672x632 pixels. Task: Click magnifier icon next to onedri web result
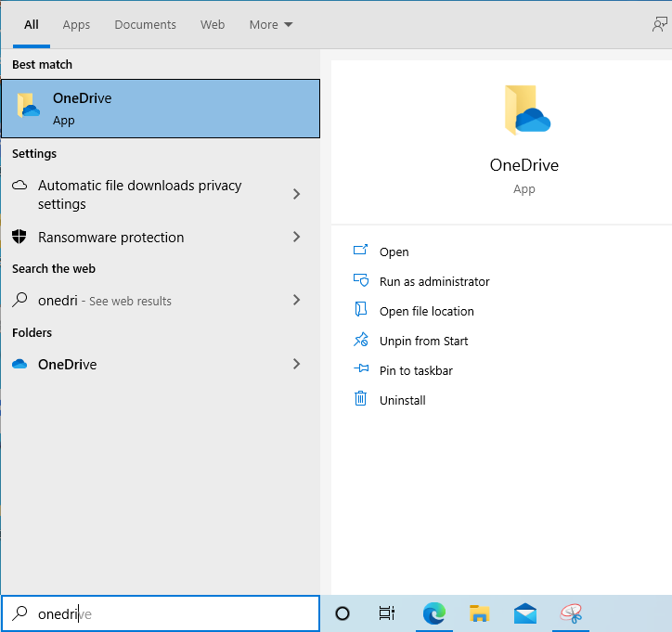pos(19,300)
